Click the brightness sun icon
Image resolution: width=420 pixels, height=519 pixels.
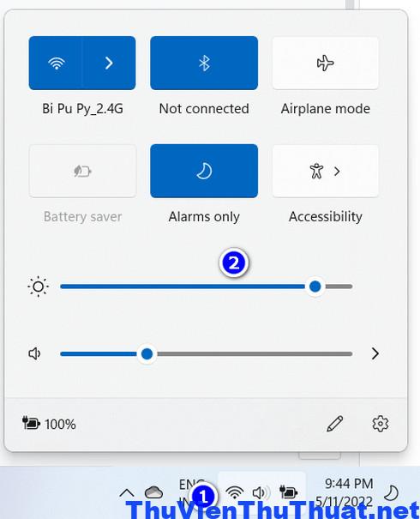point(39,287)
